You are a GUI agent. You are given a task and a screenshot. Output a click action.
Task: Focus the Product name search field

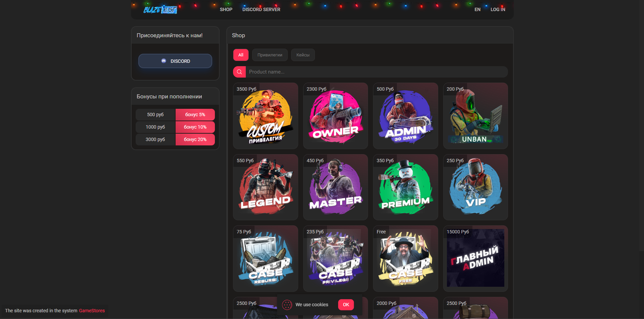point(376,72)
